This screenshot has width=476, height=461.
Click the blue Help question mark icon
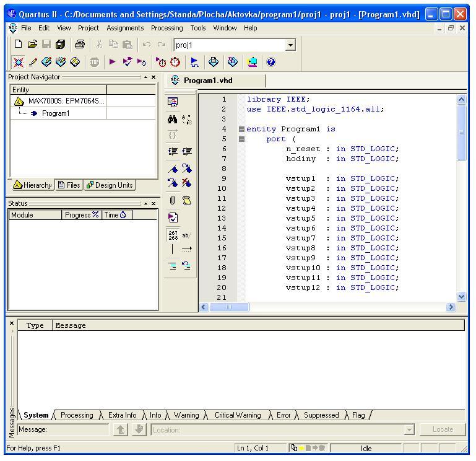270,62
